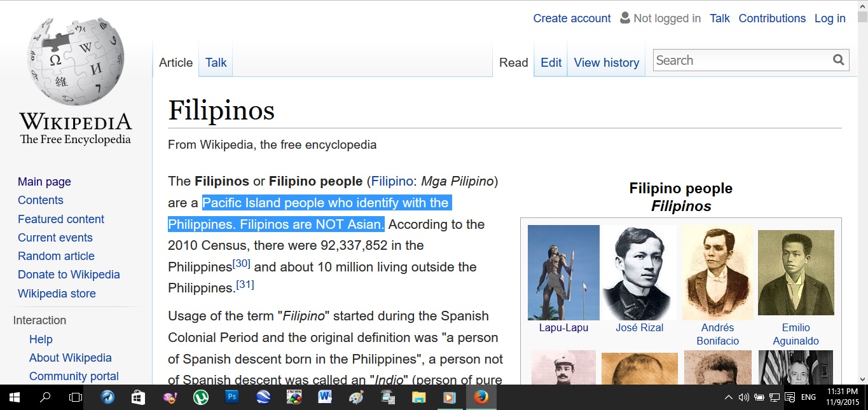Switch to the Talk page tab
This screenshot has width=868, height=410.
point(216,62)
